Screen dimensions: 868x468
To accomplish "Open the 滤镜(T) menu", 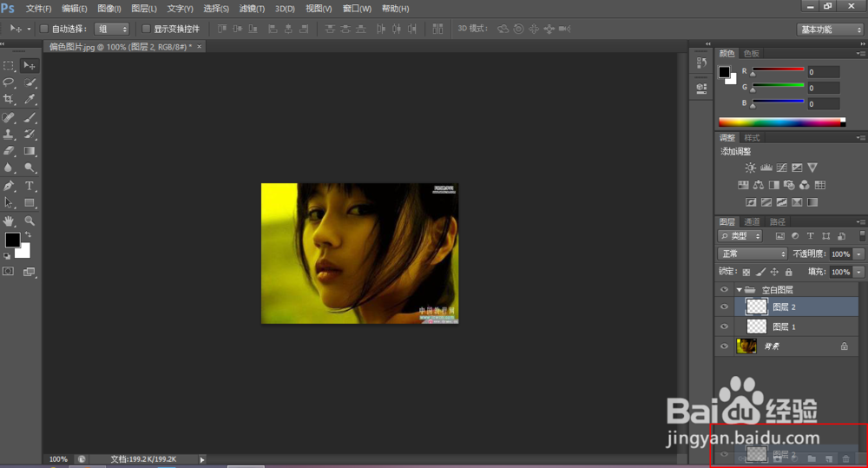I will coord(252,9).
